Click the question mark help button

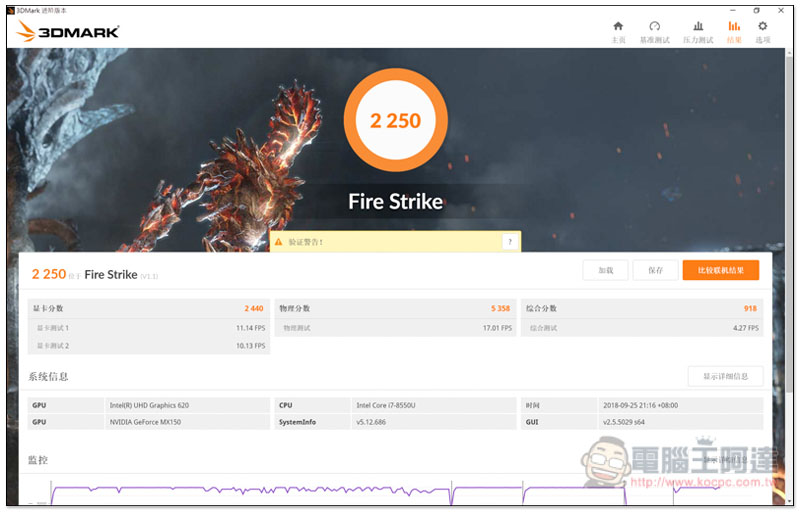tap(510, 242)
